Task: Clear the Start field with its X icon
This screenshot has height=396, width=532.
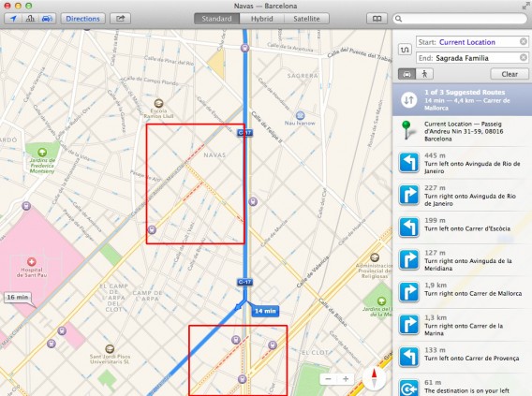Action: point(524,42)
